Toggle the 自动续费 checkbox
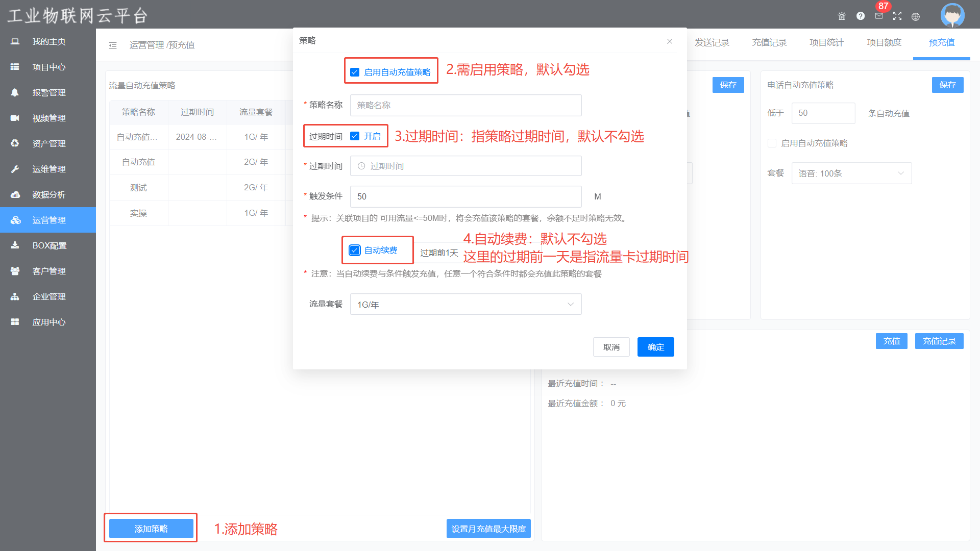 click(355, 251)
